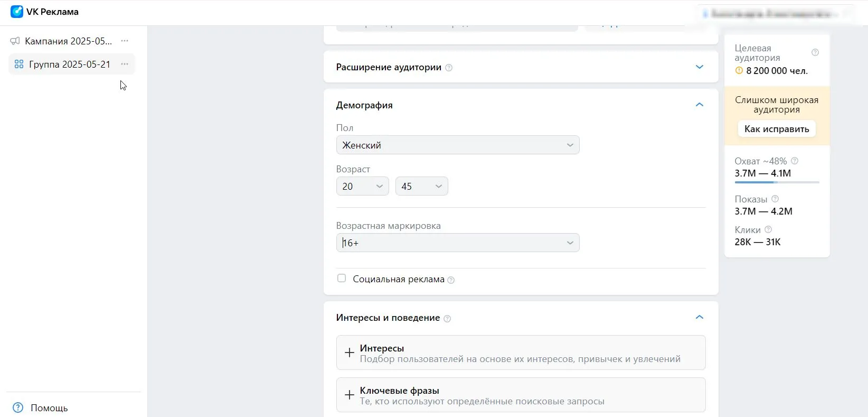Click the Как исправить button
868x417 pixels.
click(776, 129)
